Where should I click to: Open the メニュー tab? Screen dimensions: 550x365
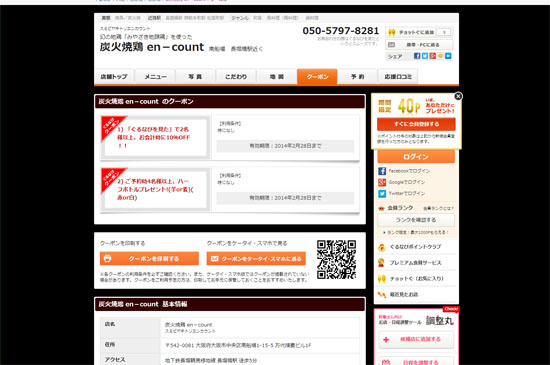[155, 76]
